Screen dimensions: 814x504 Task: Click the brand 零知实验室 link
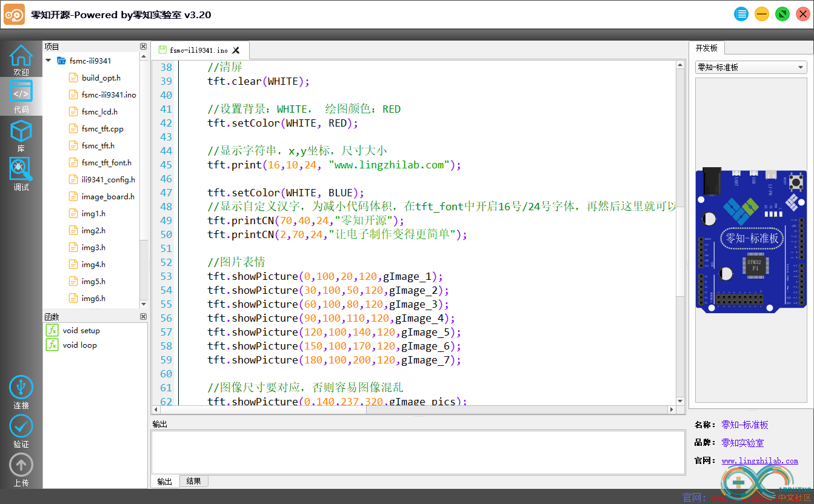pyautogui.click(x=742, y=443)
